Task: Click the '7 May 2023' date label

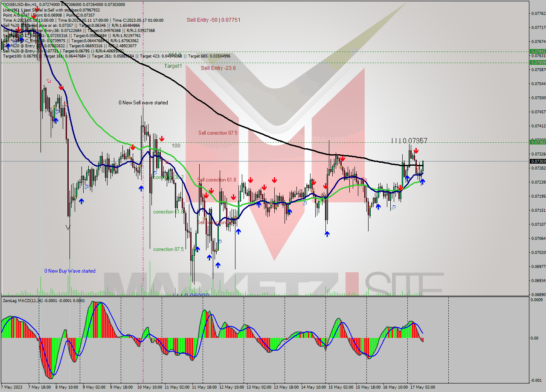Action: pos(12,387)
